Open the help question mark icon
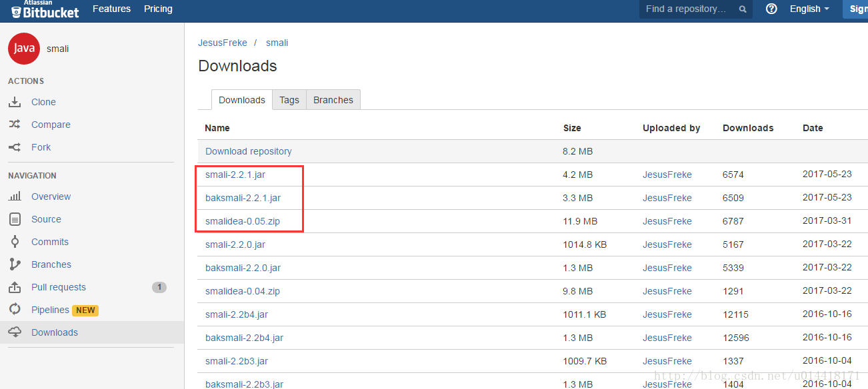 771,9
